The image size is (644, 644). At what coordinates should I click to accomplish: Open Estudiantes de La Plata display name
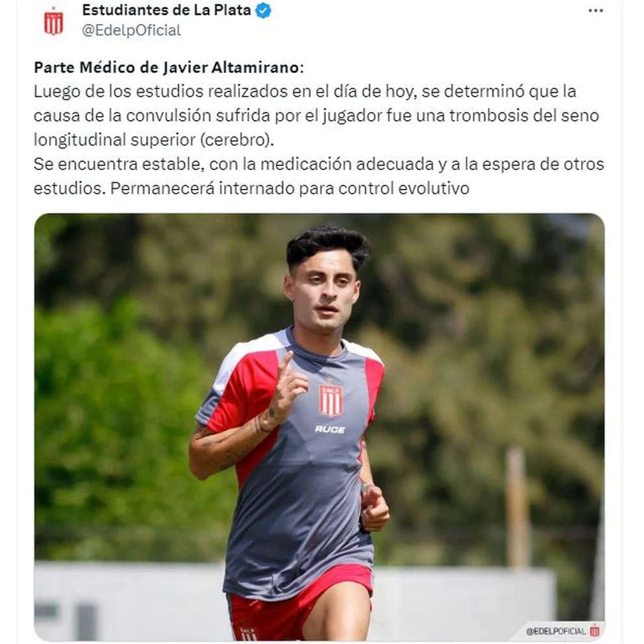pyautogui.click(x=166, y=10)
